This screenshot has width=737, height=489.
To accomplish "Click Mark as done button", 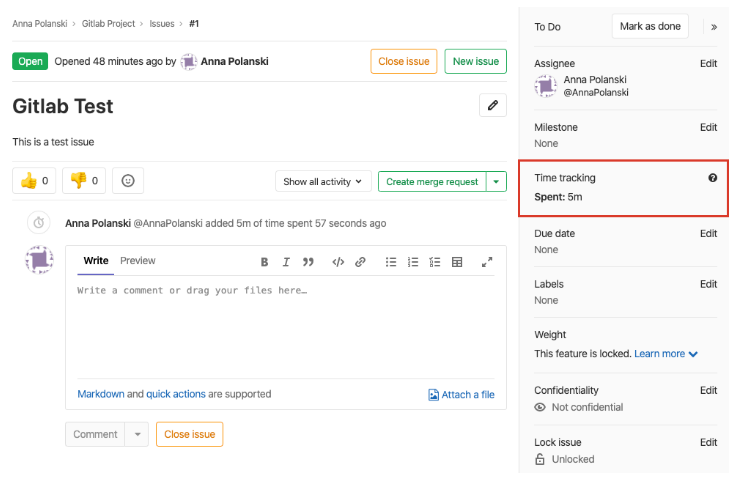I will (650, 27).
